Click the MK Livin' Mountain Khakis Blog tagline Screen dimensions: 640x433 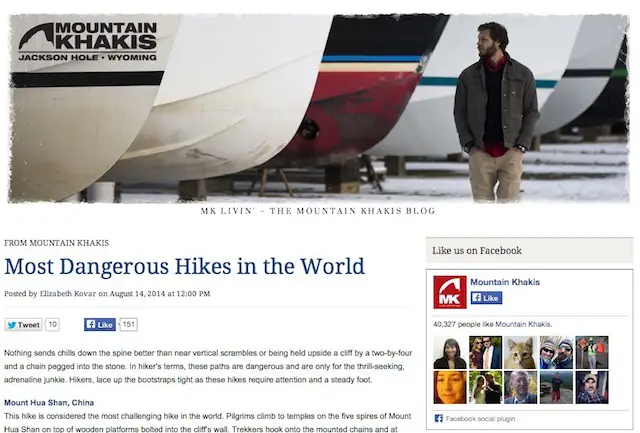318,211
